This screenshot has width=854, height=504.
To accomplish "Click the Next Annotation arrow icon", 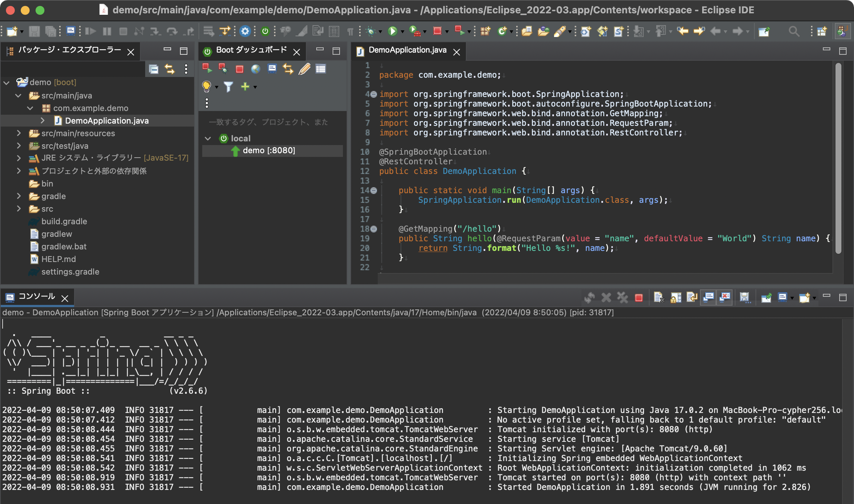I will (x=638, y=31).
